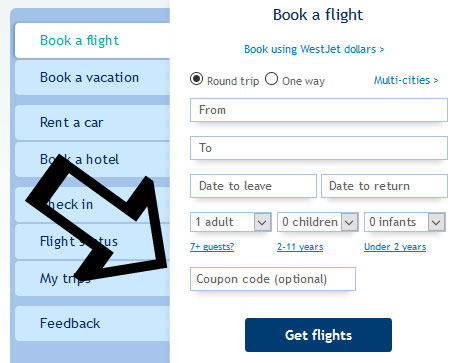
Task: Click the 2-11 years link
Action: [x=300, y=247]
